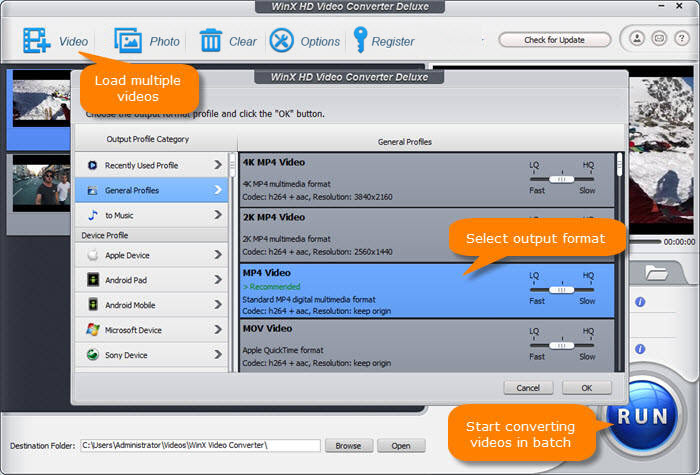This screenshot has width=700, height=475.
Task: Expand Android Pad arrow
Action: 218,280
